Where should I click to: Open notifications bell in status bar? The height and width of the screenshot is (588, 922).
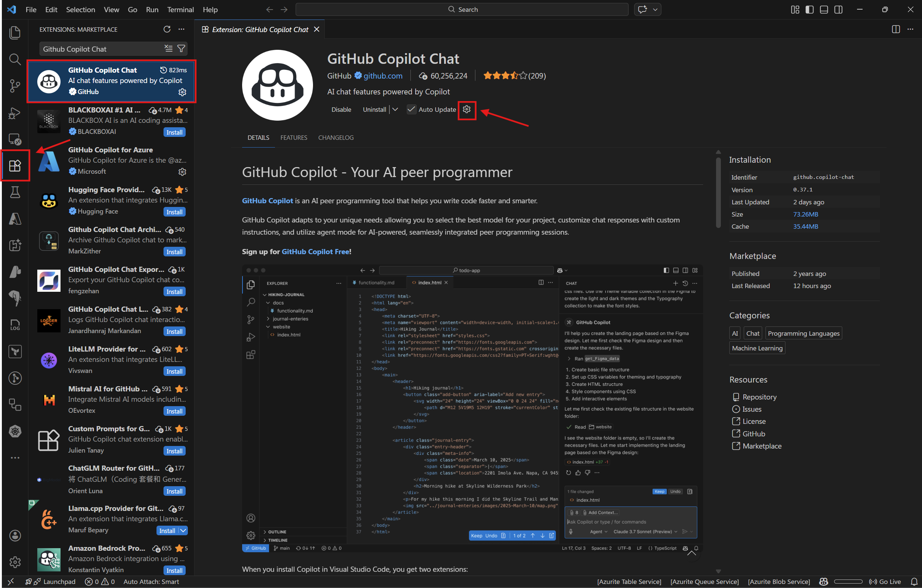point(914,581)
